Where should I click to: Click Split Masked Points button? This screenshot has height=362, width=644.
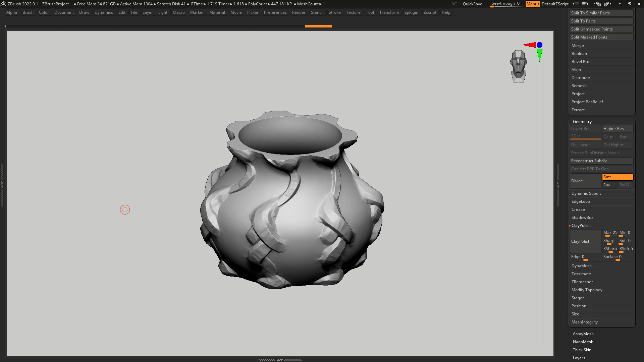pyautogui.click(x=601, y=37)
